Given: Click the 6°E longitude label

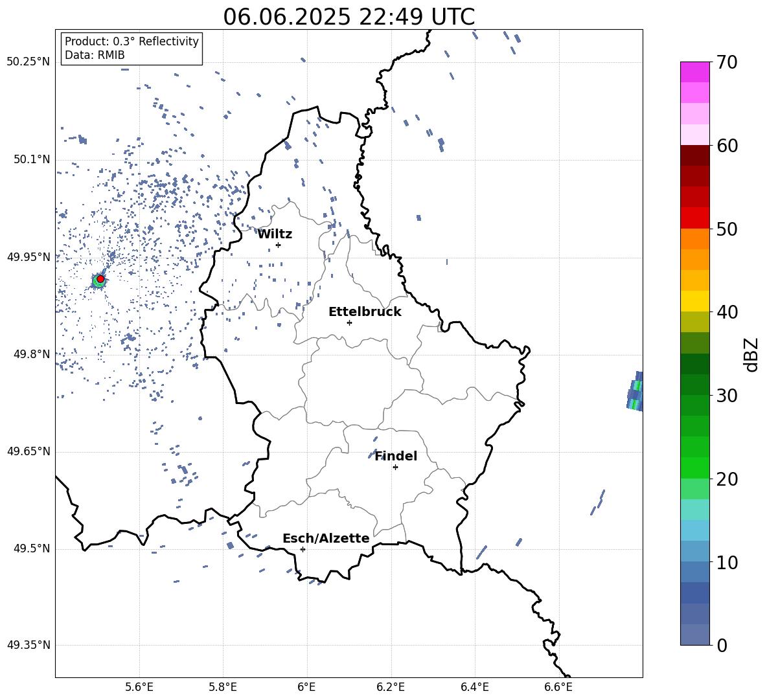Looking at the screenshot, I should [306, 687].
